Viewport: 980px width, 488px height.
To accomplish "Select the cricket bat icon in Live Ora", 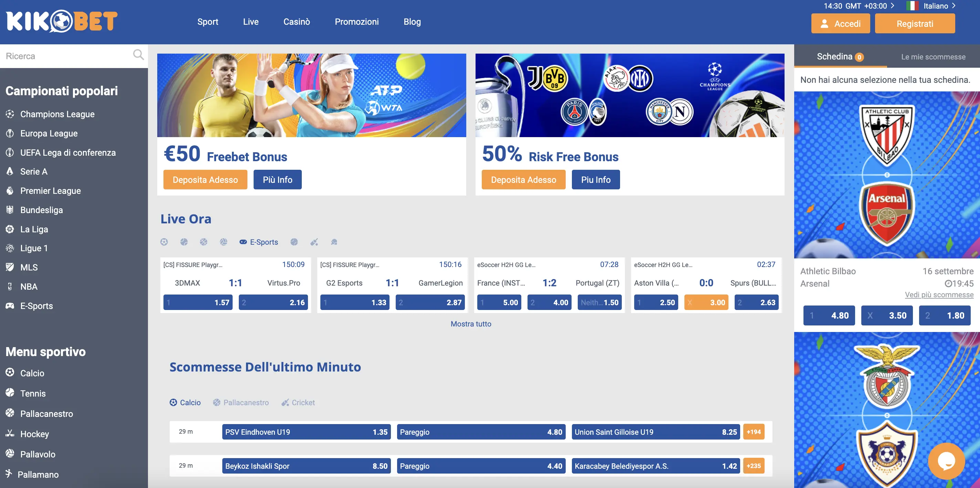I will tap(314, 242).
